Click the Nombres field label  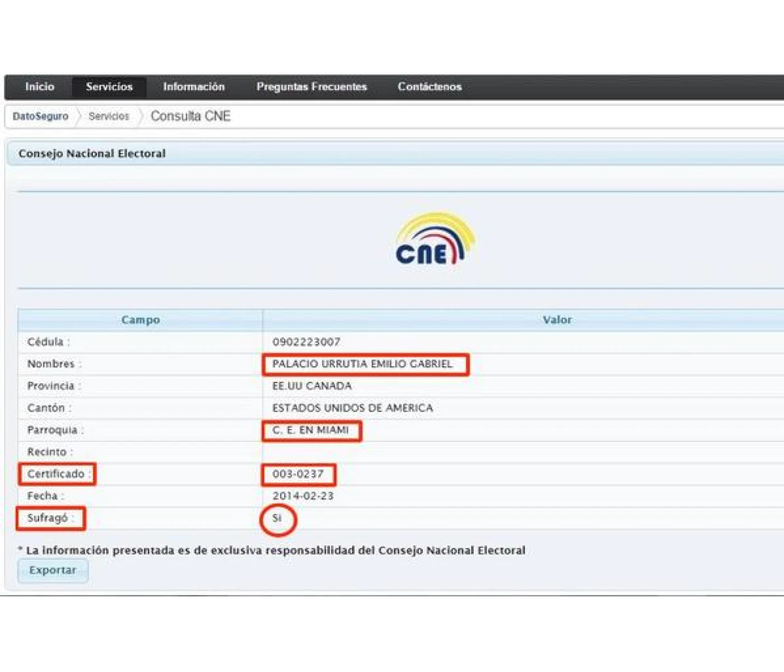(54, 364)
